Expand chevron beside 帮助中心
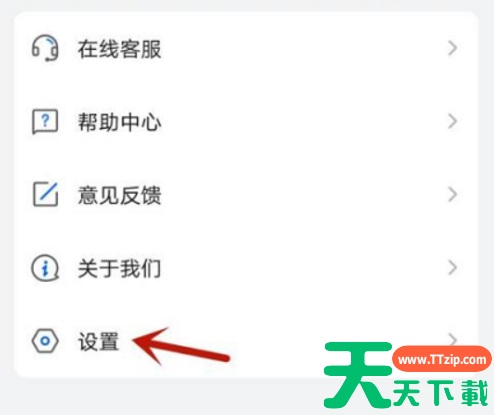 click(x=452, y=121)
